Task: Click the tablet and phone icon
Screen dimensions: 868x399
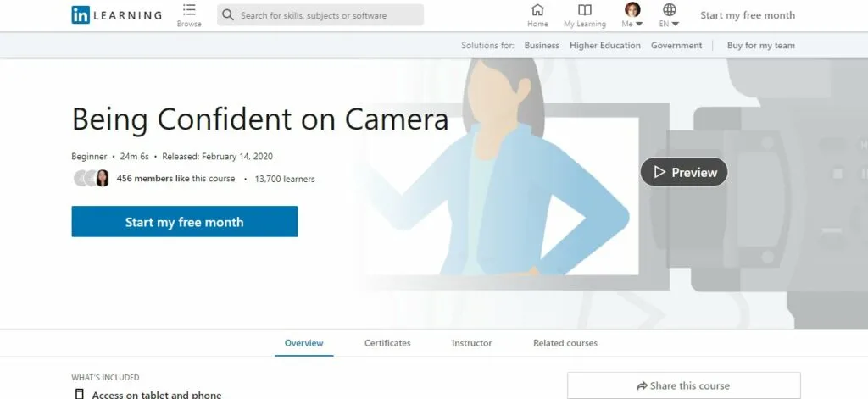Action: click(x=80, y=395)
